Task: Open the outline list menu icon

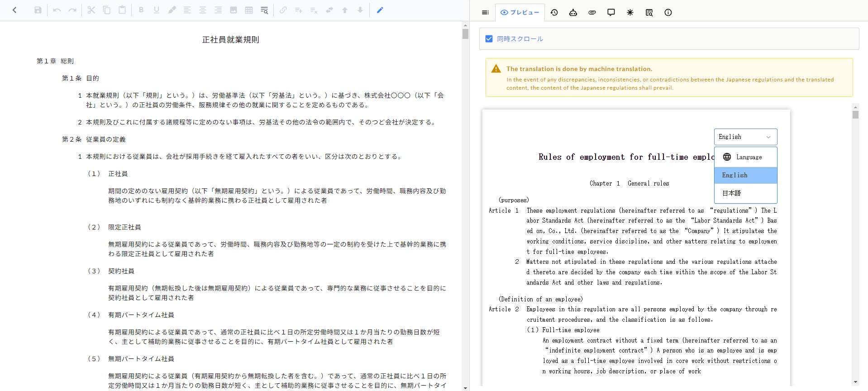Action: 485,13
